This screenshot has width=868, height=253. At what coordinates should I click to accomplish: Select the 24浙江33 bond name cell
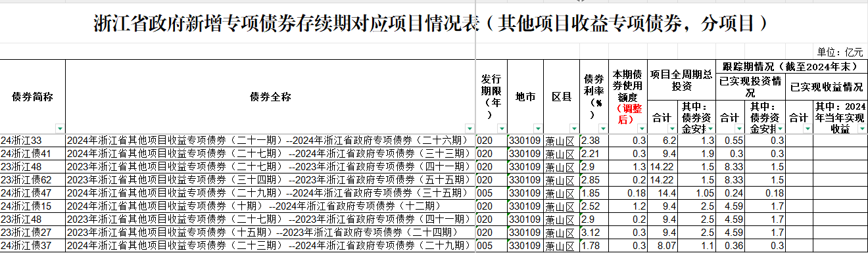point(33,141)
